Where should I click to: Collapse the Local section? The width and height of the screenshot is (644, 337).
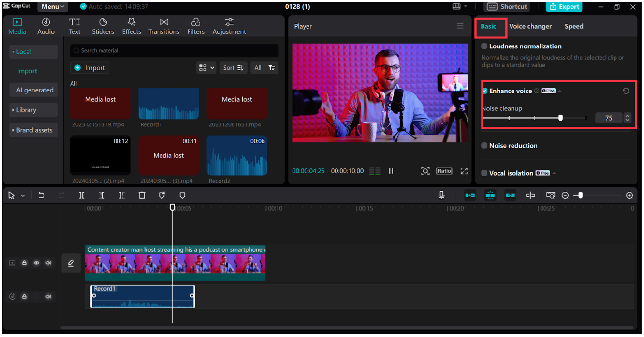(33, 52)
